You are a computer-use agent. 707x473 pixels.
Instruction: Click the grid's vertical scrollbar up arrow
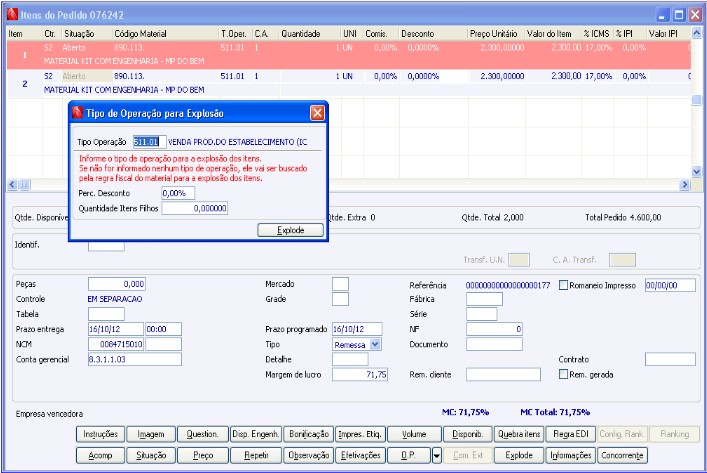tap(696, 33)
